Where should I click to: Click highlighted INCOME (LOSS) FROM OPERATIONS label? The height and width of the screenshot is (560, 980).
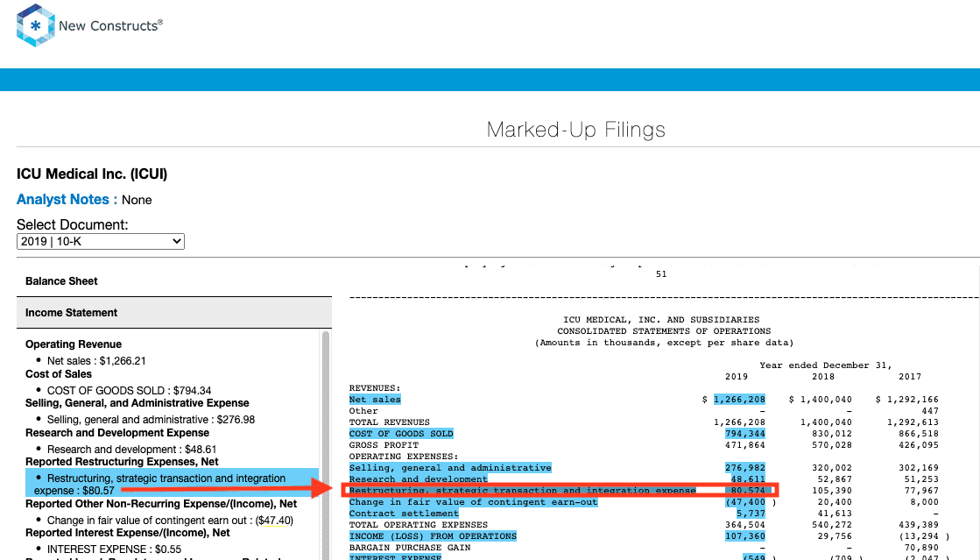(433, 536)
